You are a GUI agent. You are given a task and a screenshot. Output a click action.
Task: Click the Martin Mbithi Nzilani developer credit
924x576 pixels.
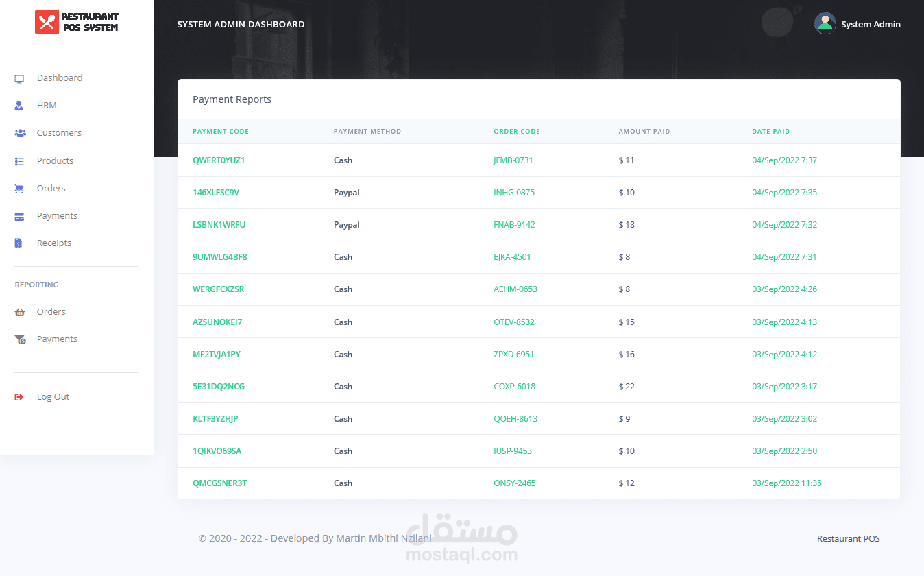click(x=383, y=538)
